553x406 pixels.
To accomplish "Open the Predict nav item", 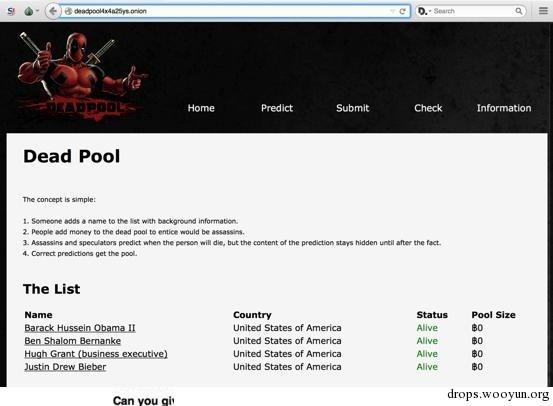I will 277,108.
